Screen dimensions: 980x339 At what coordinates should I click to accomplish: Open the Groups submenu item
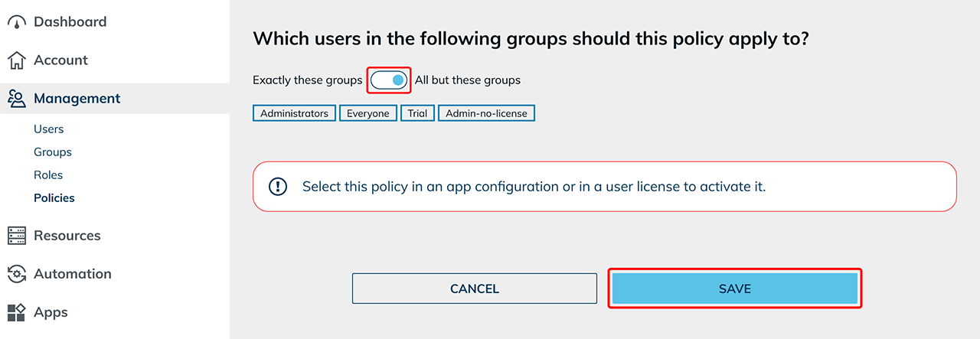pyautogui.click(x=52, y=152)
